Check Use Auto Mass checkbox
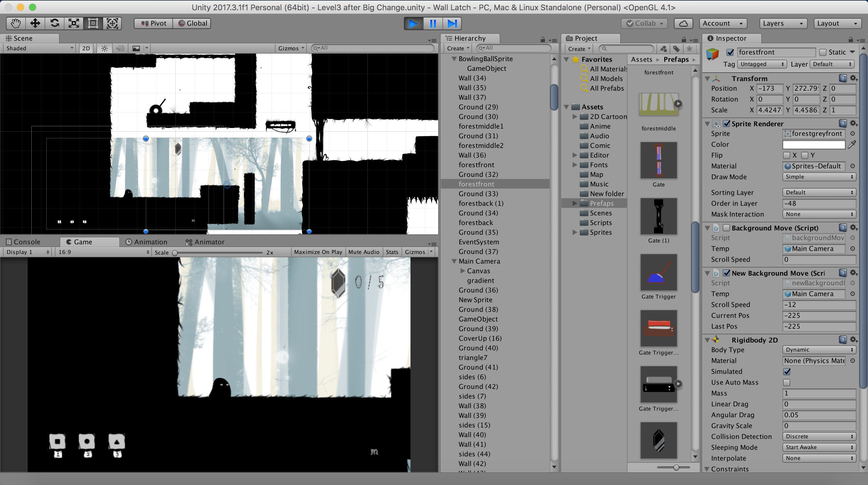Image resolution: width=868 pixels, height=485 pixels. click(786, 382)
